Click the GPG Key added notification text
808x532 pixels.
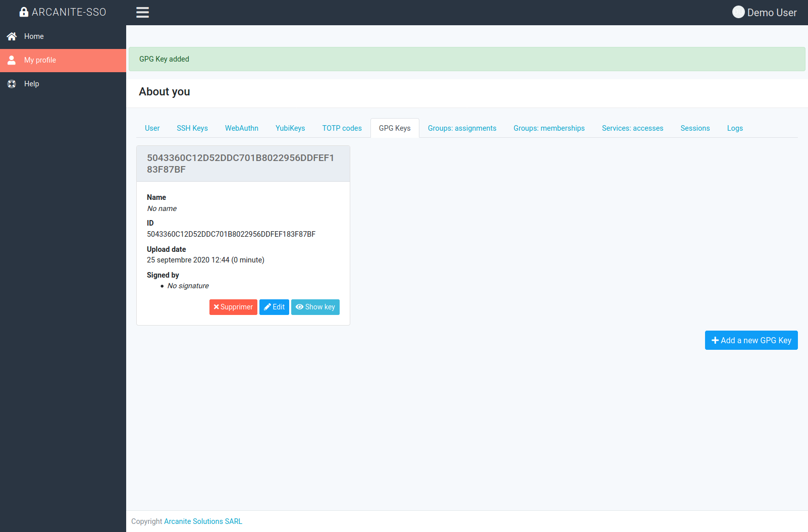(164, 59)
